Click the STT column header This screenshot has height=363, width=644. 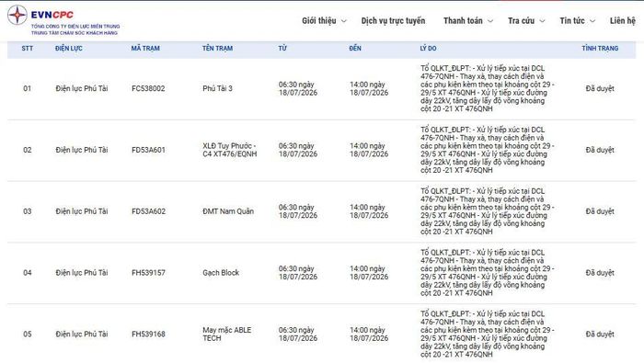[27, 49]
